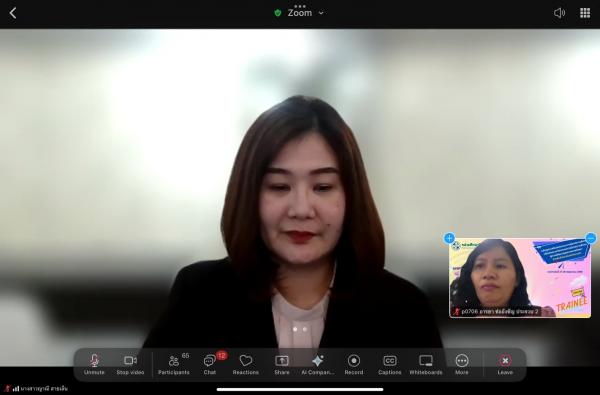Share screen content

click(282, 364)
